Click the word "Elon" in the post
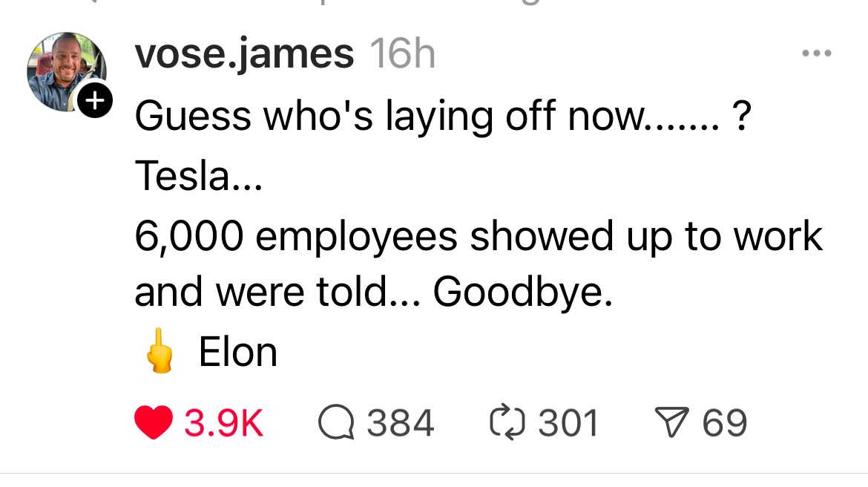This screenshot has width=868, height=487. coord(237,353)
